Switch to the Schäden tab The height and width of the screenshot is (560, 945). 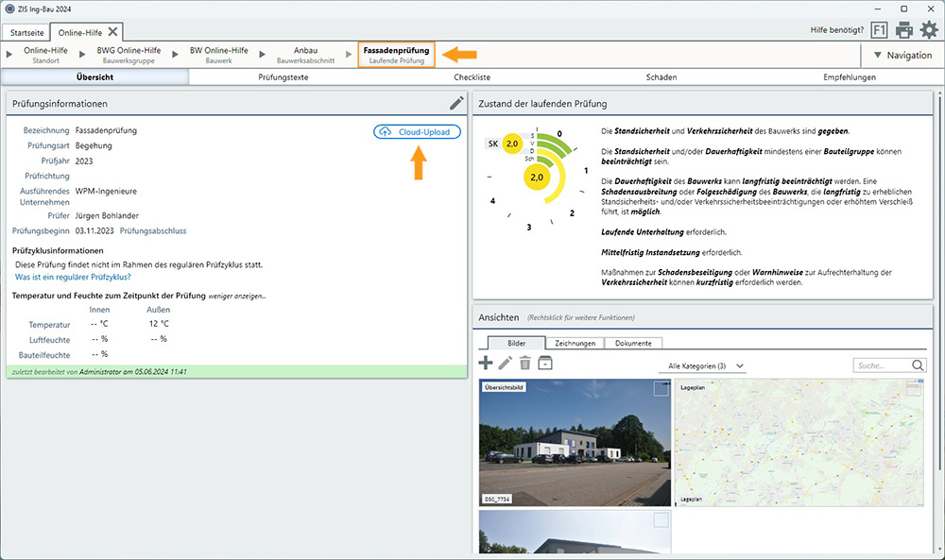pos(661,77)
